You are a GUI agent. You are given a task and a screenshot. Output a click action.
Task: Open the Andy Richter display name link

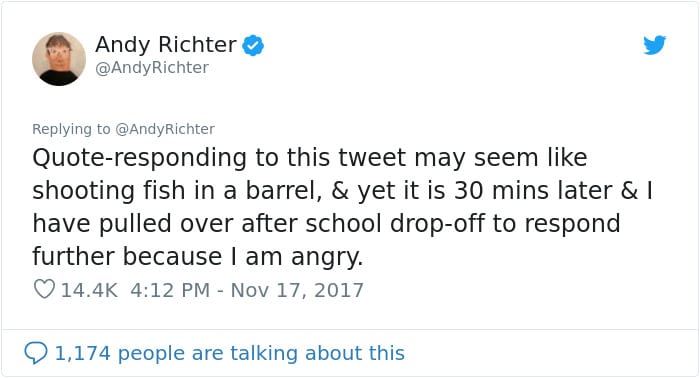pyautogui.click(x=166, y=44)
